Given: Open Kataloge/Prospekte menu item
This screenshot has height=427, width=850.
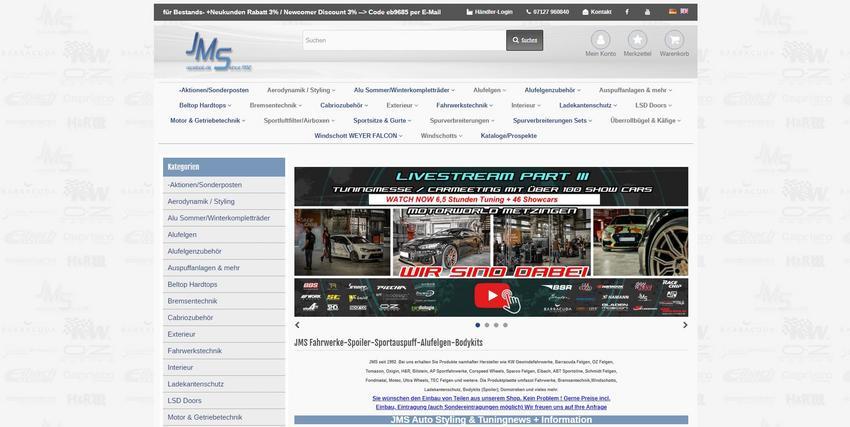Looking at the screenshot, I should pos(508,136).
